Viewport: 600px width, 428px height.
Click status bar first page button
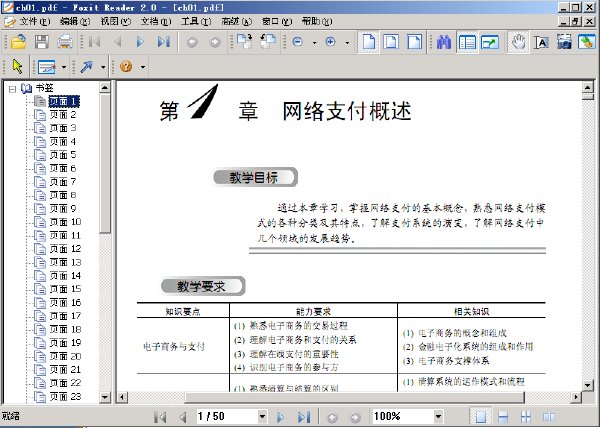(160, 417)
